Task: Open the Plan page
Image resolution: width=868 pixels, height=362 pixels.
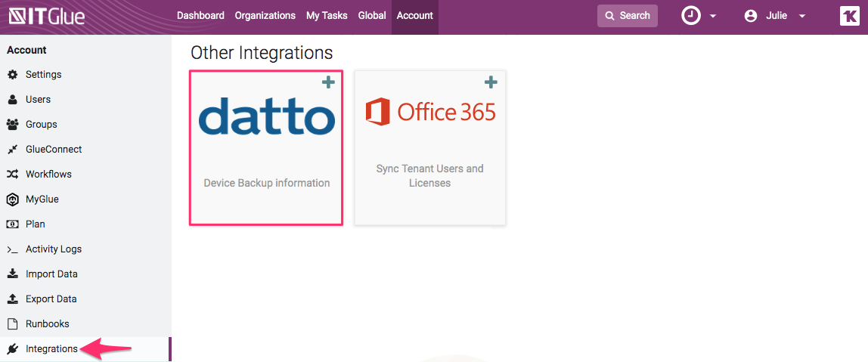Action: click(x=36, y=224)
